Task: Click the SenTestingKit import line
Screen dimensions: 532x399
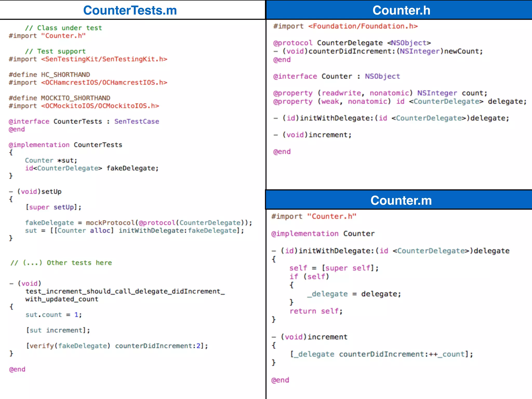Action: point(88,59)
